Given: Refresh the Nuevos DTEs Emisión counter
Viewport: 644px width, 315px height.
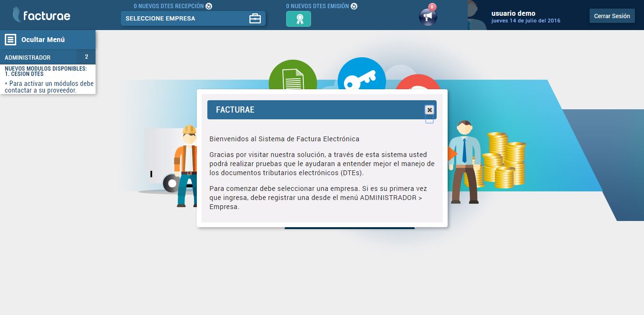Looking at the screenshot, I should point(354,6).
